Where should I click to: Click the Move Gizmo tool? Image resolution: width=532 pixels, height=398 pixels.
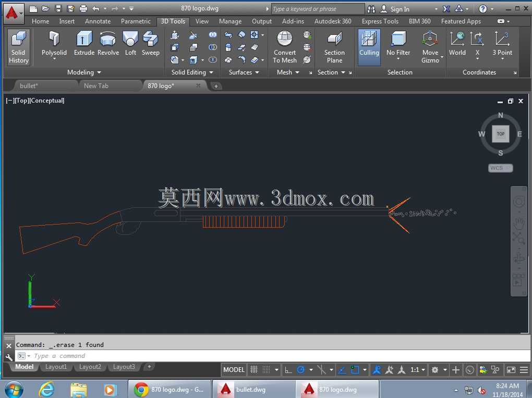tap(430, 47)
